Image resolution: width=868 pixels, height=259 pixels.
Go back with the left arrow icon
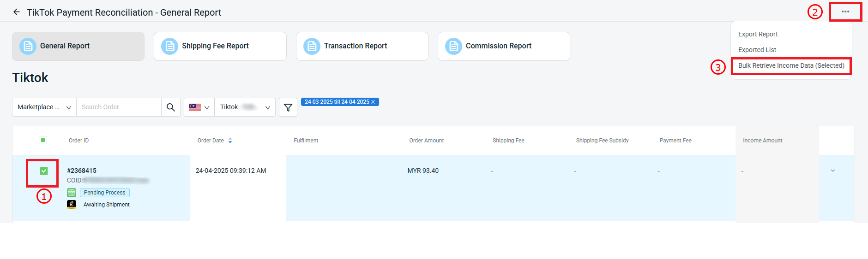(17, 12)
